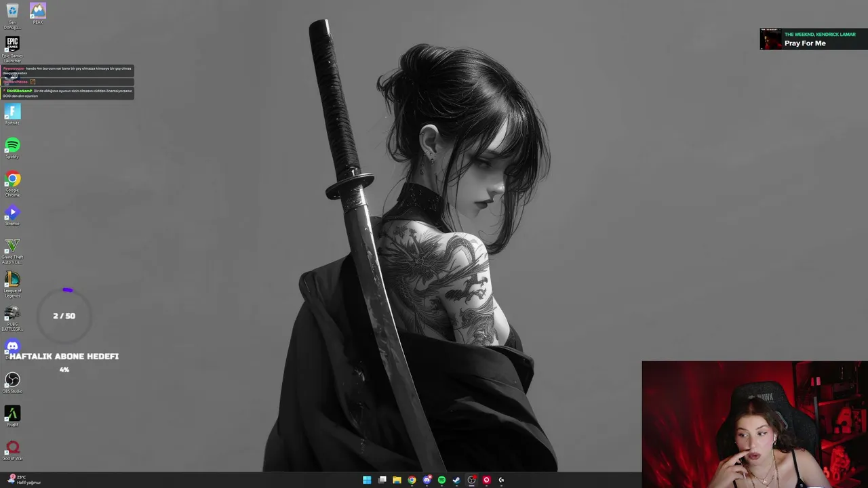Switch to Steam on the taskbar
Screen dimensions: 868x488
click(456, 480)
